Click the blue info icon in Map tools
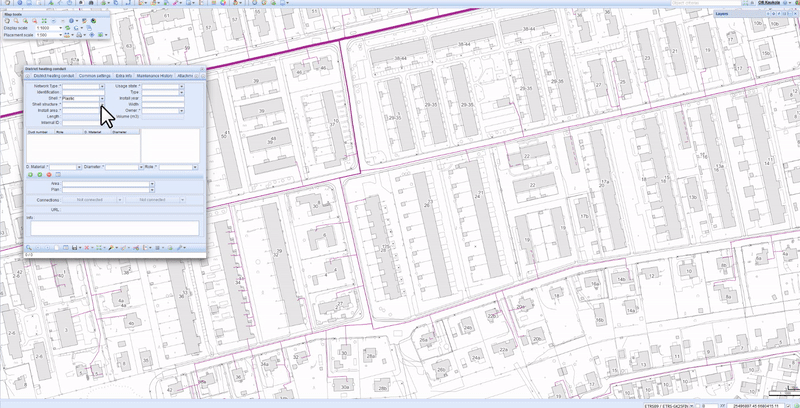The width and height of the screenshot is (800, 408). click(71, 21)
